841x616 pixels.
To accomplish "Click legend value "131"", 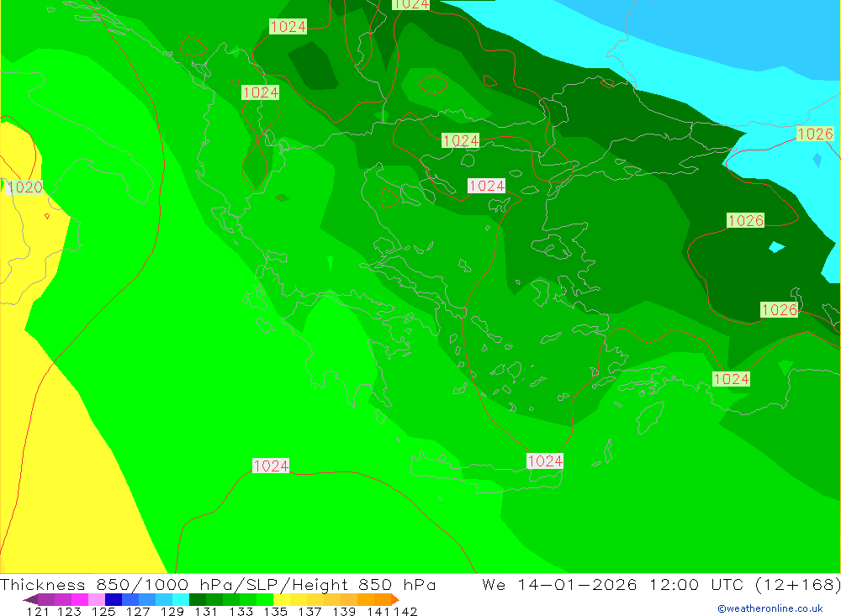I will point(206,611).
